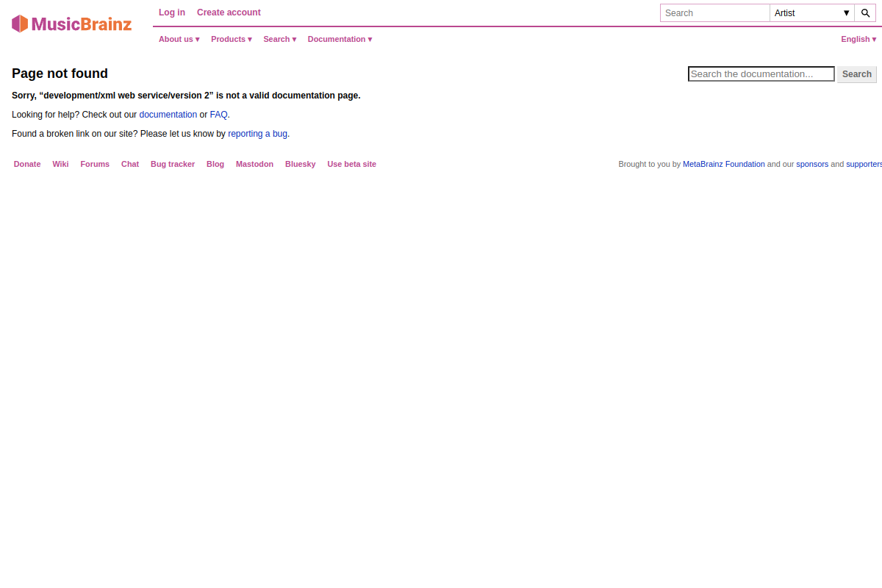Open the Blog footer link
882x588 pixels.
(215, 164)
